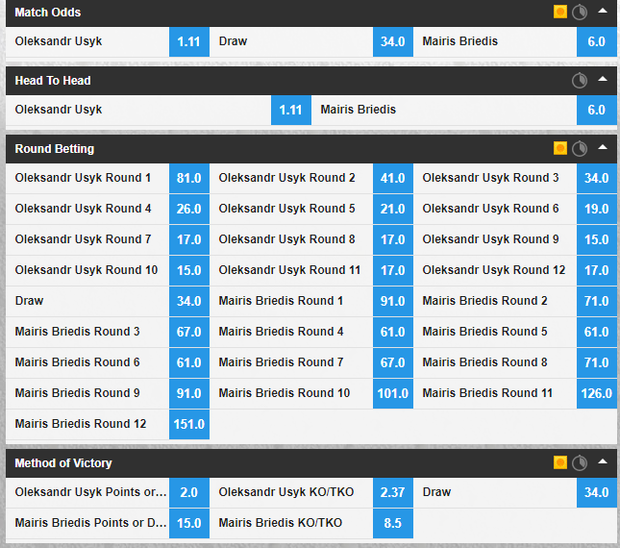620x548 pixels.
Task: Collapse the Head To Head section
Action: (x=602, y=80)
